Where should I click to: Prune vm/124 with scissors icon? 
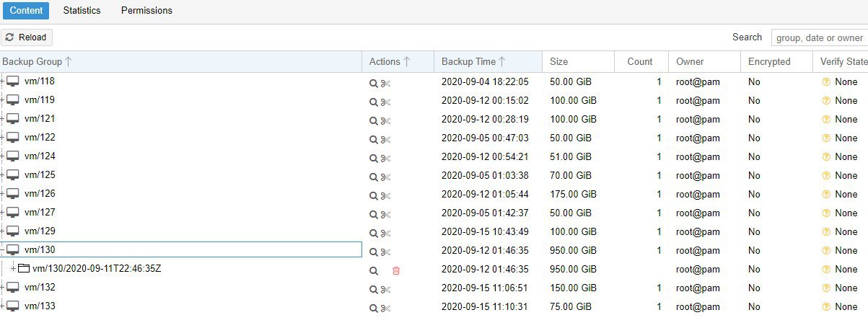386,158
